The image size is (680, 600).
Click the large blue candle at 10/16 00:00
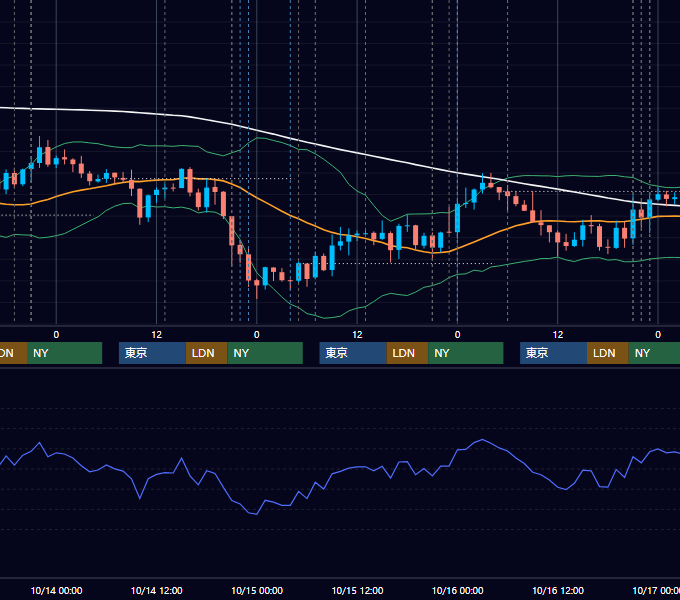pyautogui.click(x=457, y=218)
